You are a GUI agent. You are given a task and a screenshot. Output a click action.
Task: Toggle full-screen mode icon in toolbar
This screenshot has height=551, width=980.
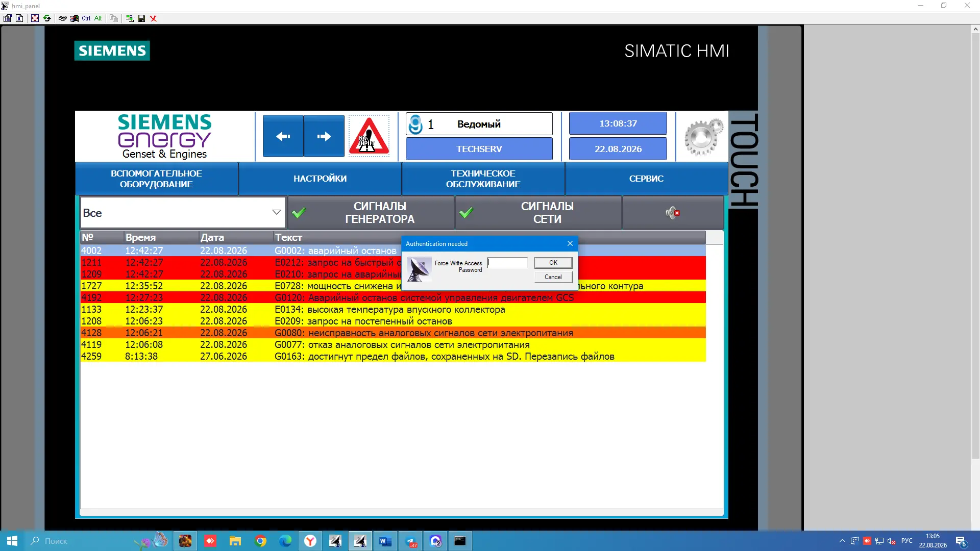[35, 18]
